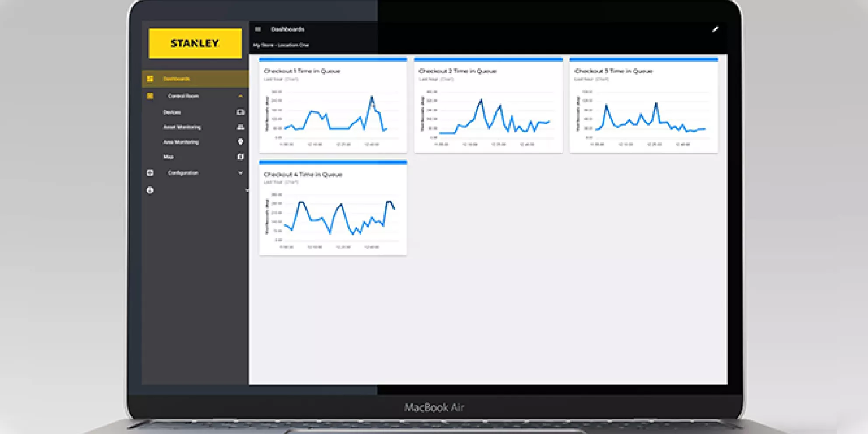Expand the Configuration section chevron
The height and width of the screenshot is (434, 868).
coord(240,173)
